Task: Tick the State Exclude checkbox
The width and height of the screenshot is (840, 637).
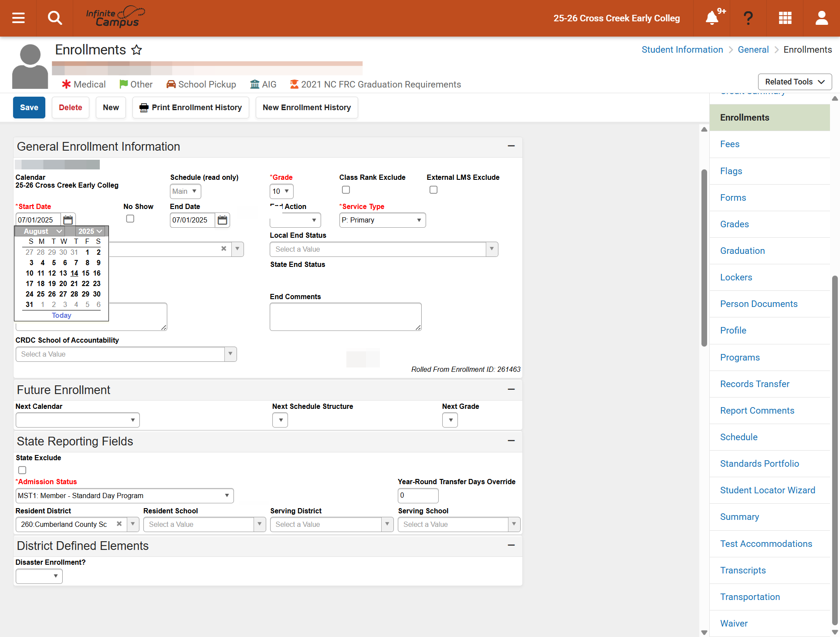Action: coord(22,470)
